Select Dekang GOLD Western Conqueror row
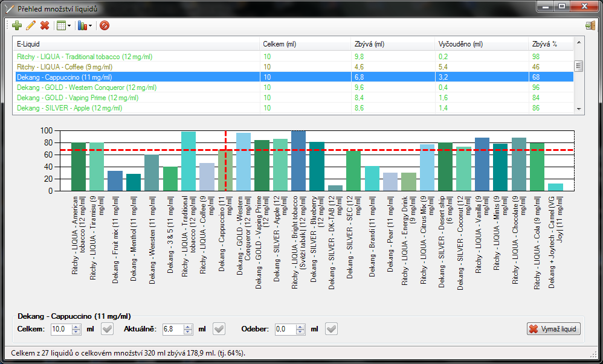This screenshot has height=364, width=603. pos(294,88)
